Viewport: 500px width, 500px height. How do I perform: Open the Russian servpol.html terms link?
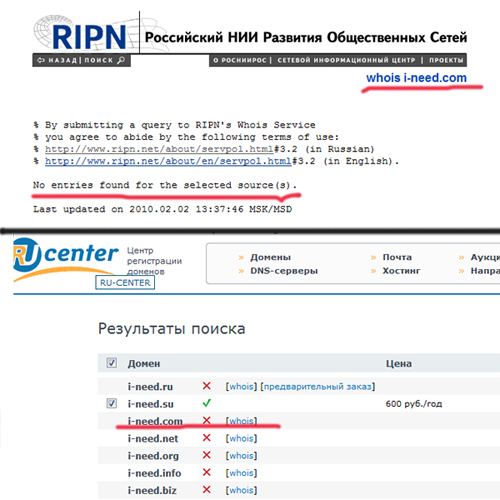click(x=159, y=149)
